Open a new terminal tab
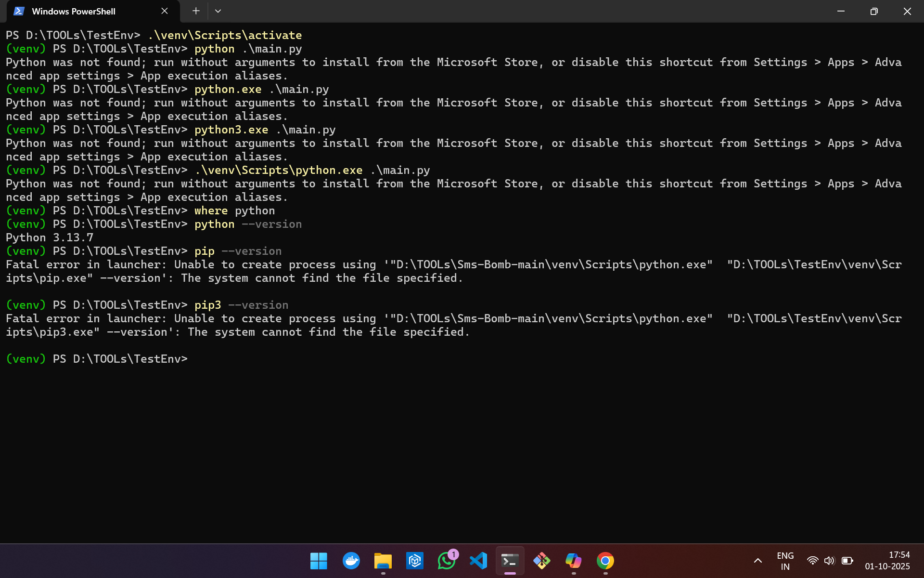This screenshot has height=578, width=924. coord(195,11)
